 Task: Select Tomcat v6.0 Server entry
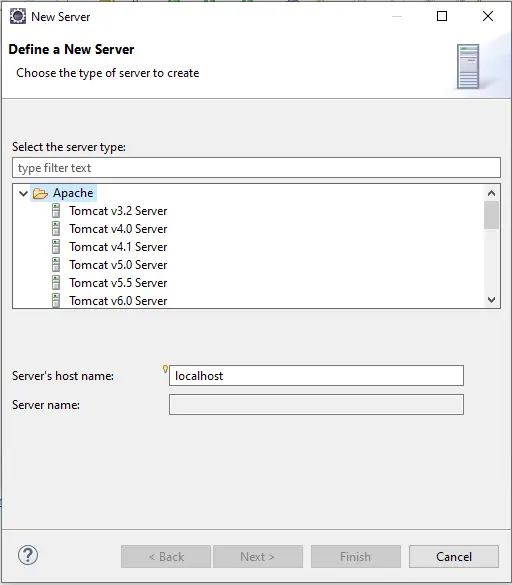(118, 300)
